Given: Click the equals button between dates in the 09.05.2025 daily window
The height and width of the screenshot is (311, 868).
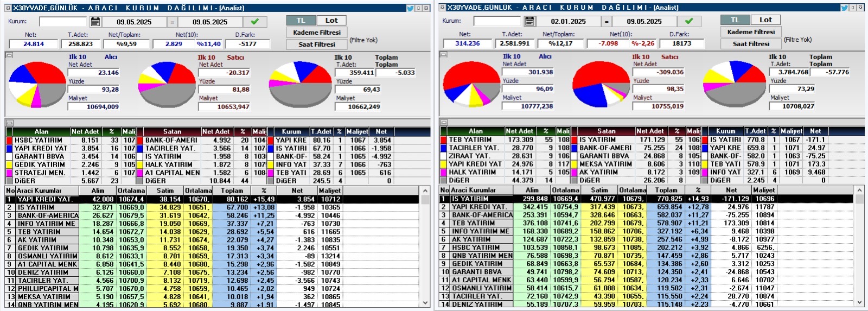Looking at the screenshot, I should [172, 22].
